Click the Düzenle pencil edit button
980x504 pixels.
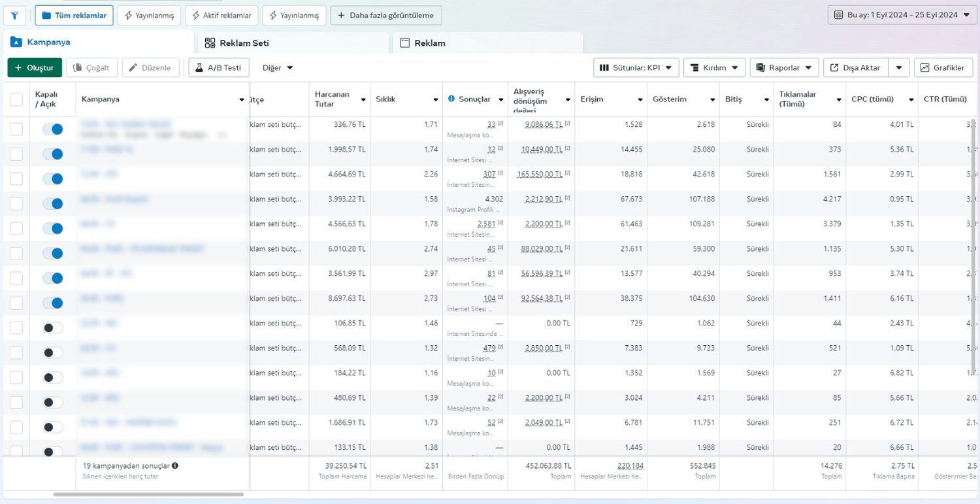tap(150, 67)
